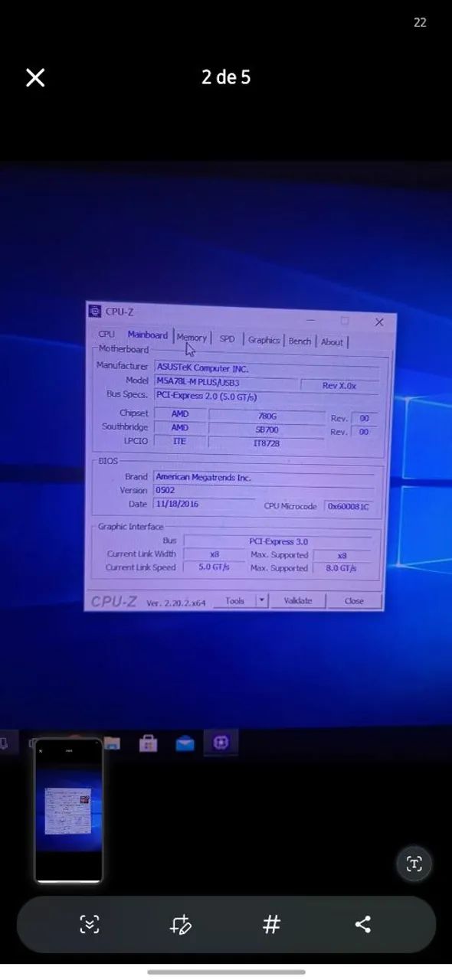
Task: Switch to the Memory tab in CPU-Z
Action: point(192,338)
